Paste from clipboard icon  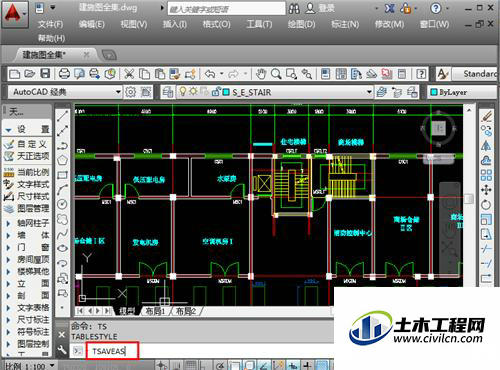[x=160, y=74]
